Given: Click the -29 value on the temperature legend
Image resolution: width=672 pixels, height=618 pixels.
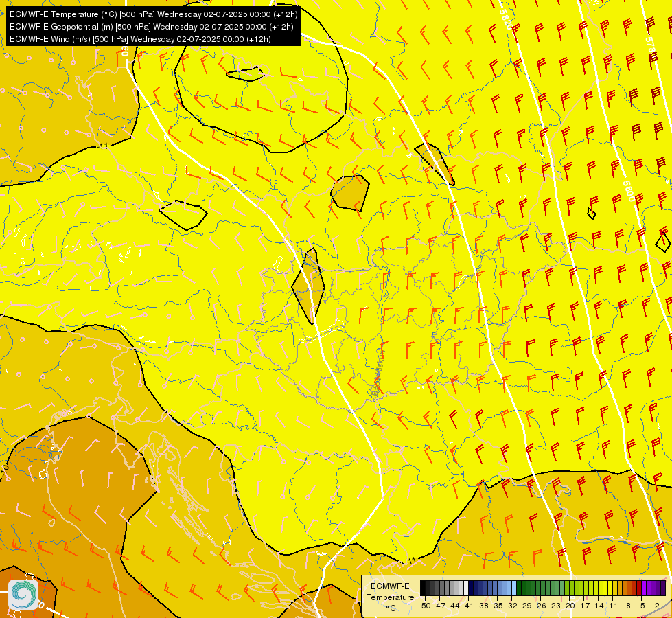Looking at the screenshot, I should [526, 606].
